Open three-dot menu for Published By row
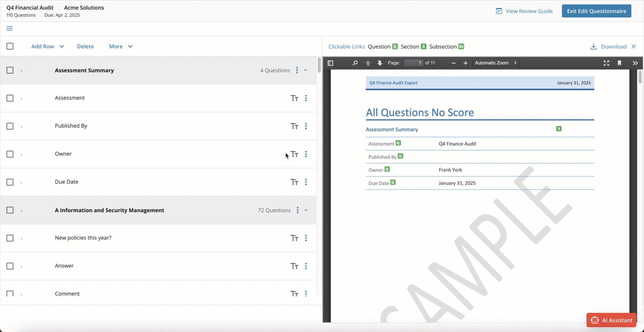Viewport: 644px width, 332px height. click(x=306, y=126)
